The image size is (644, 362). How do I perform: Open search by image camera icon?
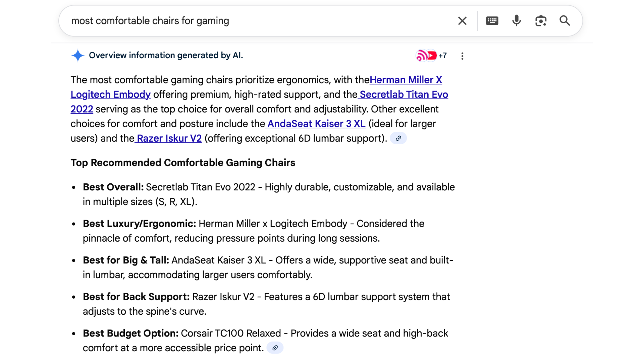point(541,21)
